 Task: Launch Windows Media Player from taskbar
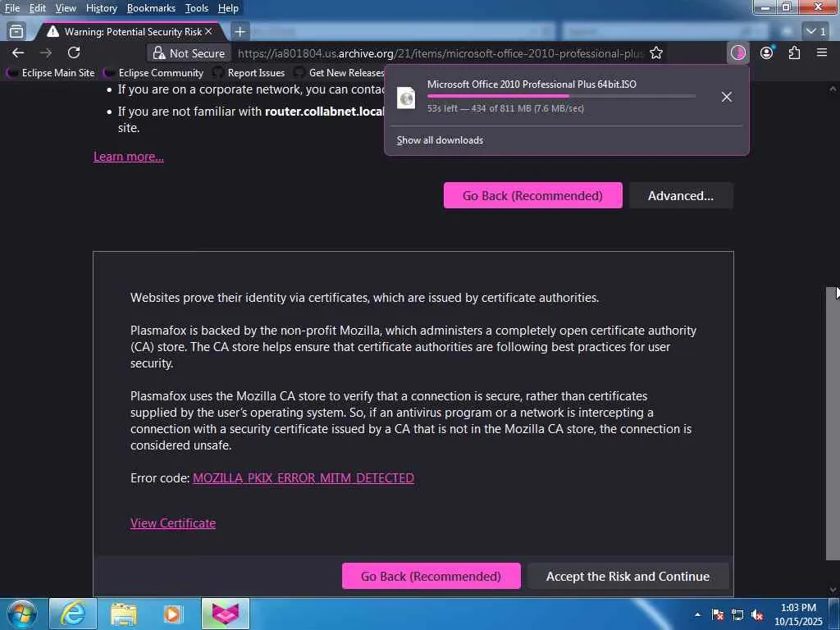point(173,614)
